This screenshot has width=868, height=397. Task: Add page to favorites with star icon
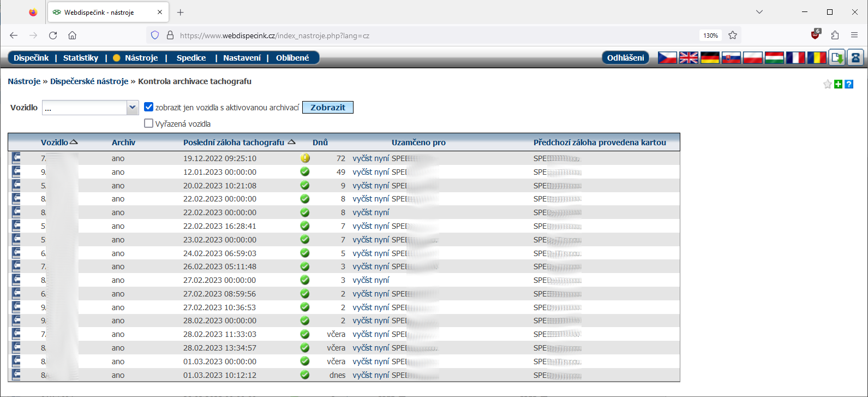828,84
